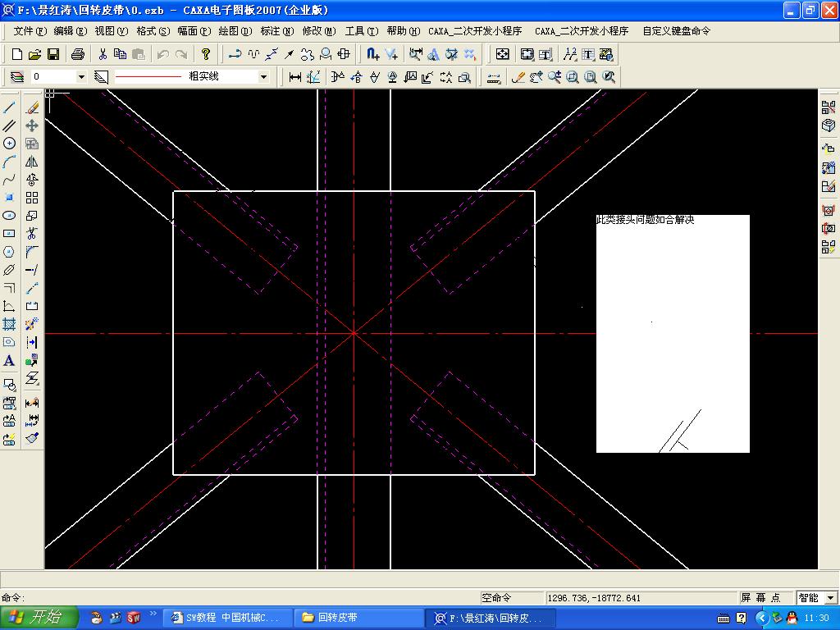Open the 工具(T) menu
Screen dimensions: 840x630
362,31
